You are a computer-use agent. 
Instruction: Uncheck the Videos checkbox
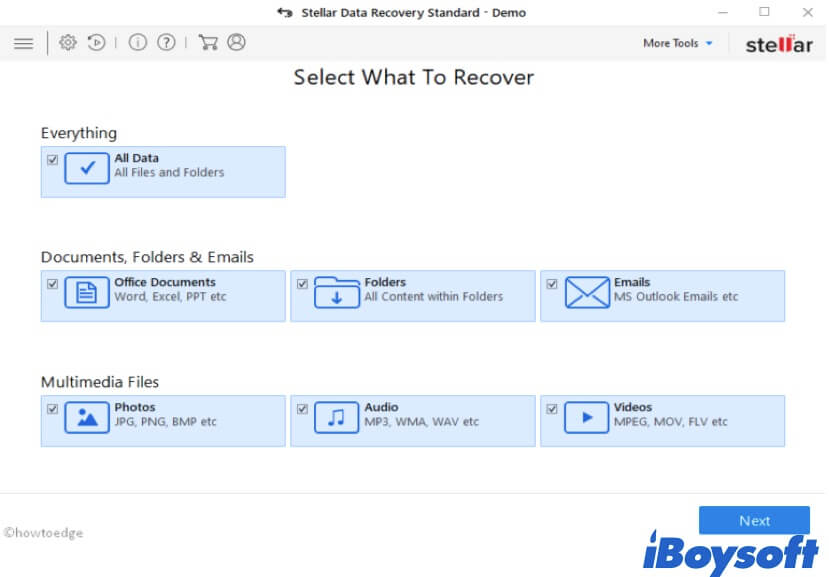point(552,409)
